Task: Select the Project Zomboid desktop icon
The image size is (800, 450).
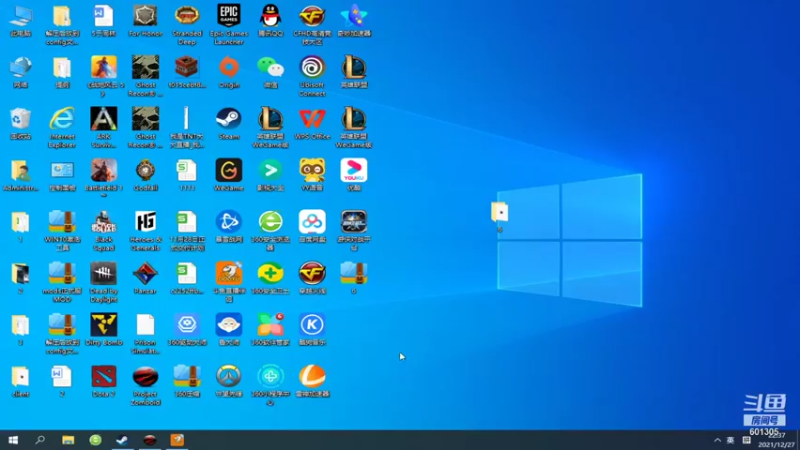Action: [x=145, y=385]
